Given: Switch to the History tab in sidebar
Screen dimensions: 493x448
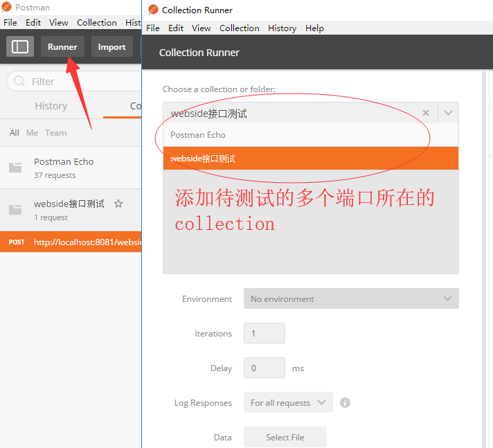Looking at the screenshot, I should point(51,106).
